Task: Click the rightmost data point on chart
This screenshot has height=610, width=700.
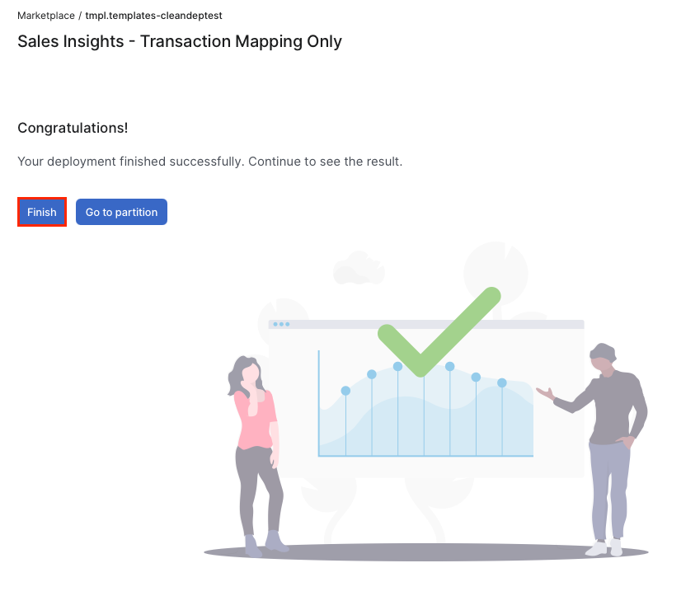Action: (x=501, y=382)
